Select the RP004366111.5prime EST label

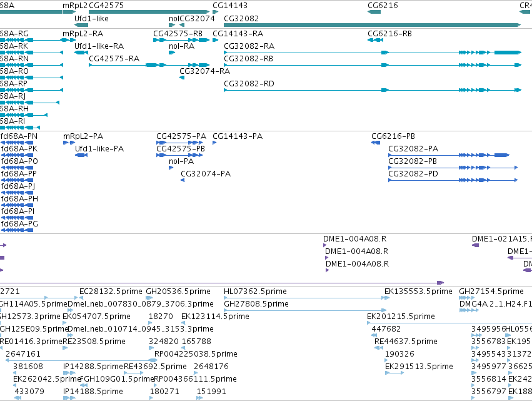[195, 380]
